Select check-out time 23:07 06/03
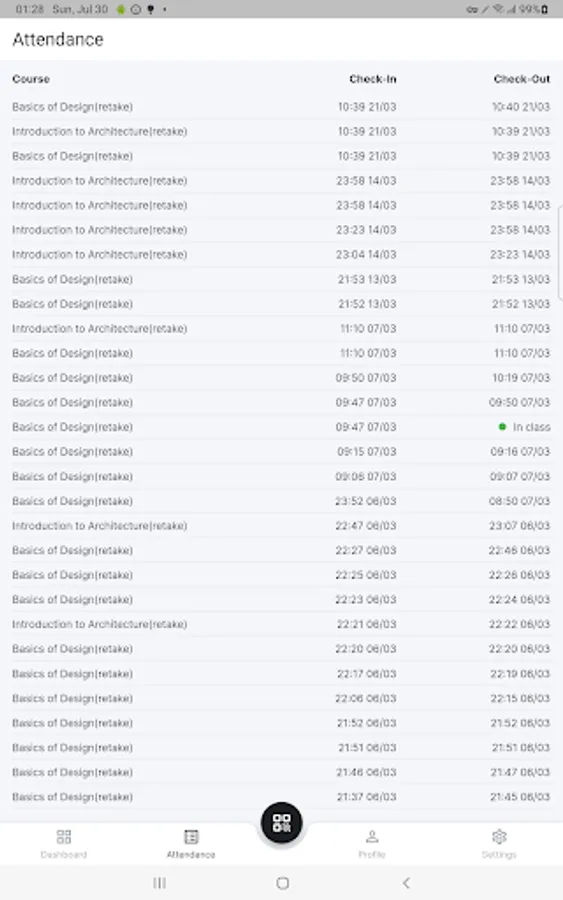Screen dimensions: 563x900 click(x=520, y=526)
